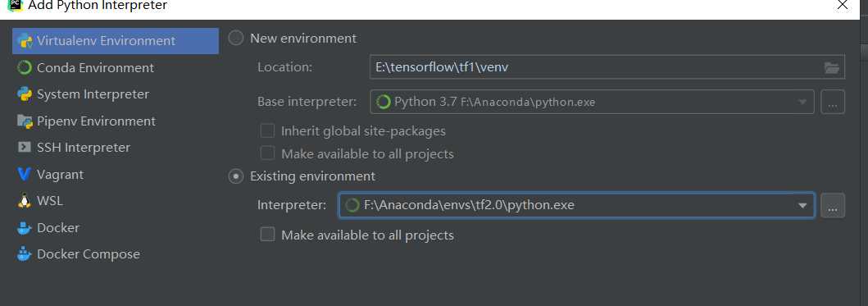Click the WSL penguin icon

click(x=25, y=201)
